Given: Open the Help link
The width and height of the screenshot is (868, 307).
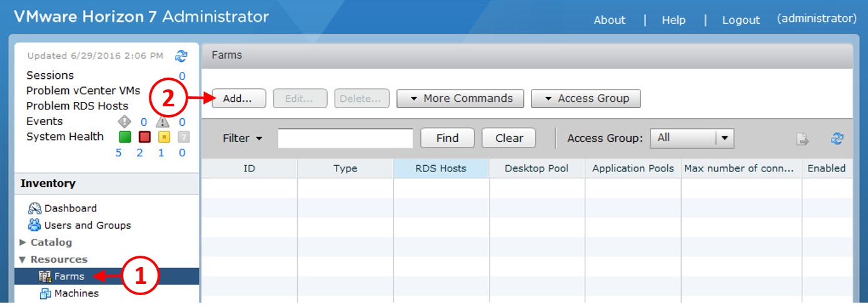Looking at the screenshot, I should (674, 20).
